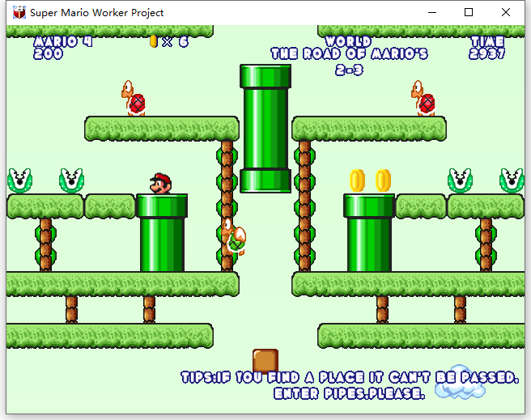Click the green winged Koopa Paratroopa
This screenshot has height=420, width=531.
(234, 235)
